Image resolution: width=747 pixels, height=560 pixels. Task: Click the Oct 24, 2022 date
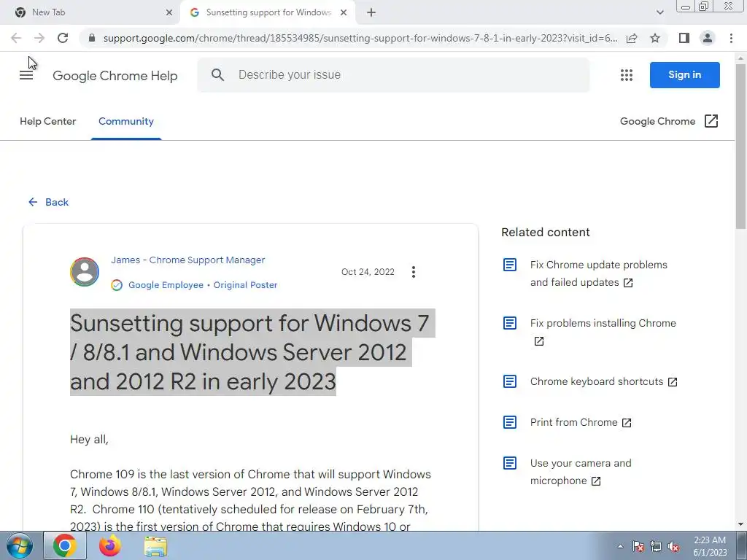click(368, 272)
